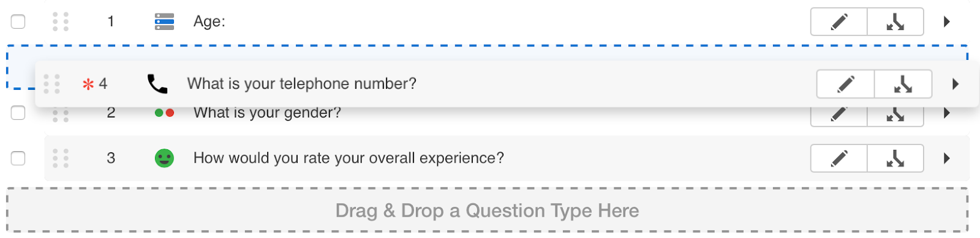Click the 'Drag & Drop a Question Type Here' zone
Image resolution: width=980 pixels, height=238 pixels.
point(488,210)
